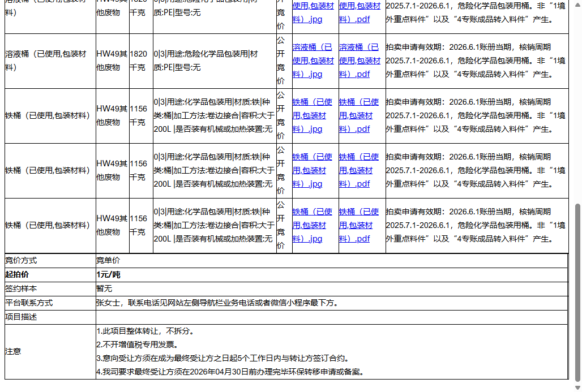
Task: Open bottom 铁桶 row .pdf attachment
Action: tap(358, 225)
